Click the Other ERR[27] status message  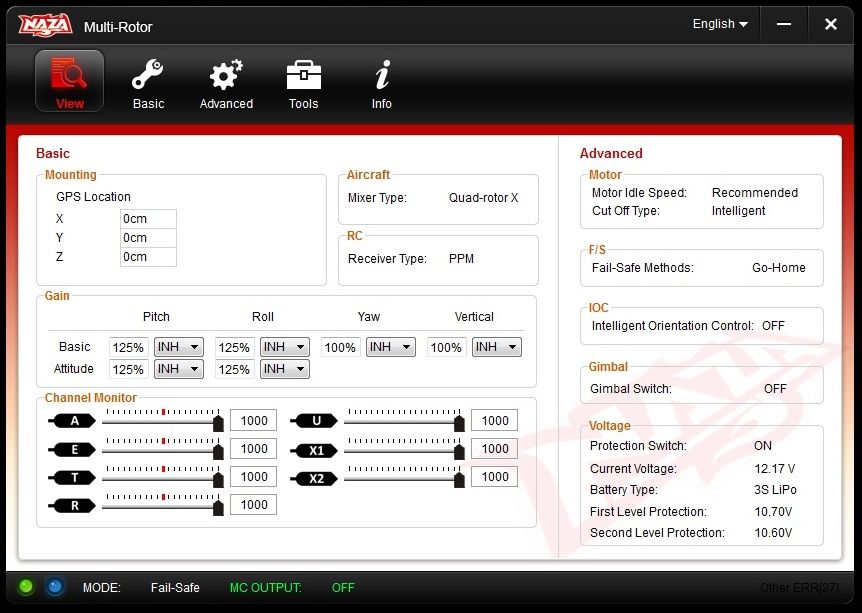tap(799, 588)
